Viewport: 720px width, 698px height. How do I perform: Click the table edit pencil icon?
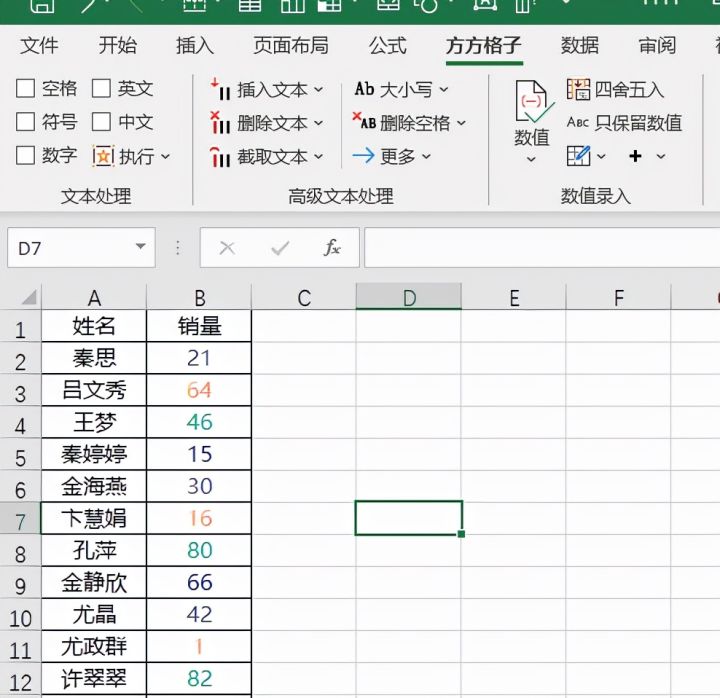[579, 156]
